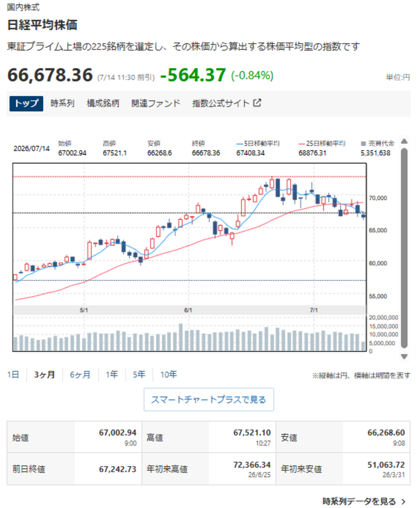Click the chevron arrow after 時系列データを見る

[x=404, y=501]
